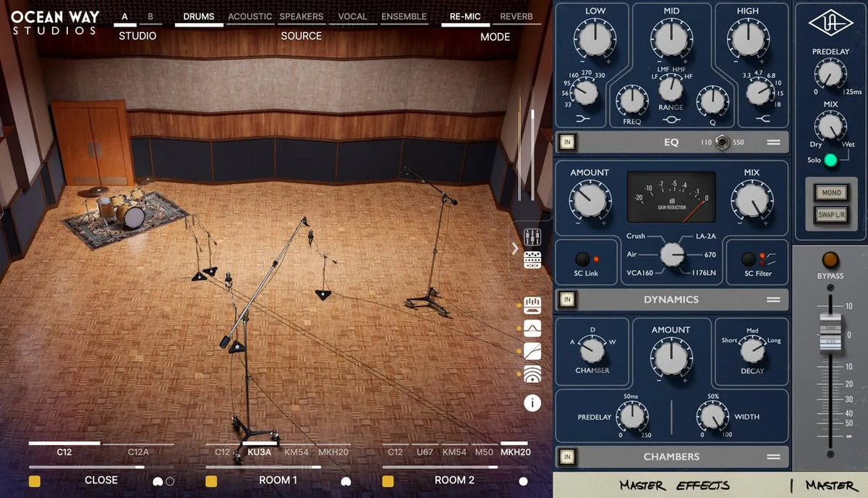
Task: Select Studio B
Action: [150, 16]
